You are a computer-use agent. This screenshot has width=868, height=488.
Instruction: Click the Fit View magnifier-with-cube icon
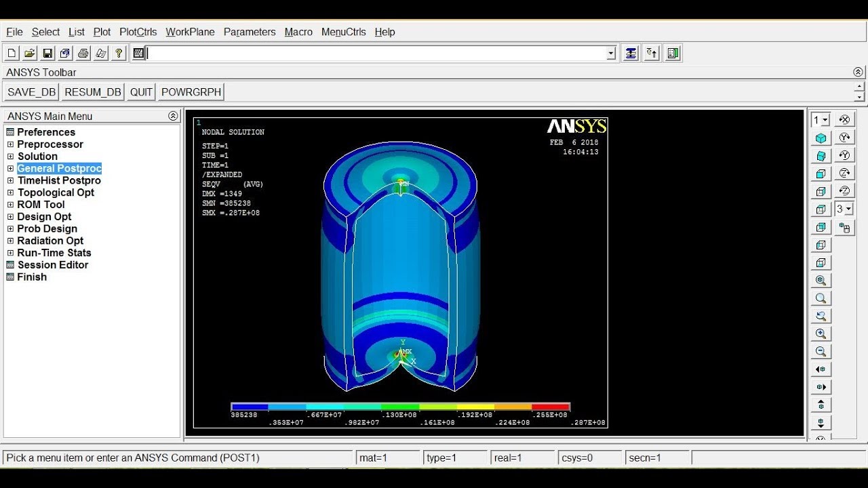coord(821,280)
